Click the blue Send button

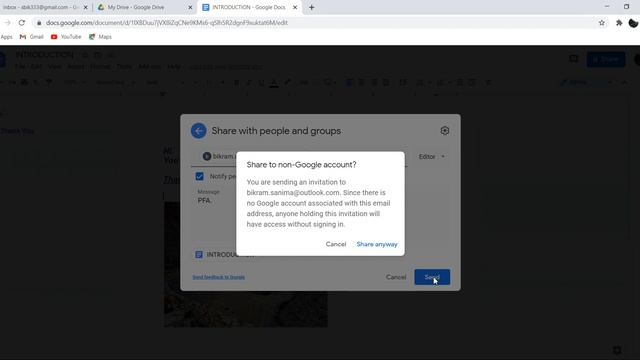click(432, 277)
